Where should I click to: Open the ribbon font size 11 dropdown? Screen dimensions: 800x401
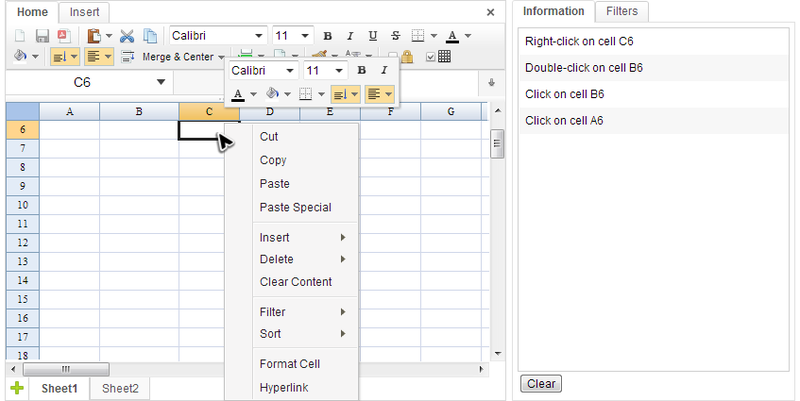click(x=305, y=36)
